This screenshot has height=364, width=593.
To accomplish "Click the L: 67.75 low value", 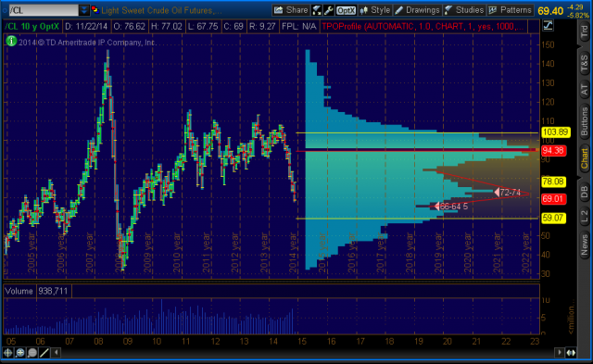I will click(202, 27).
